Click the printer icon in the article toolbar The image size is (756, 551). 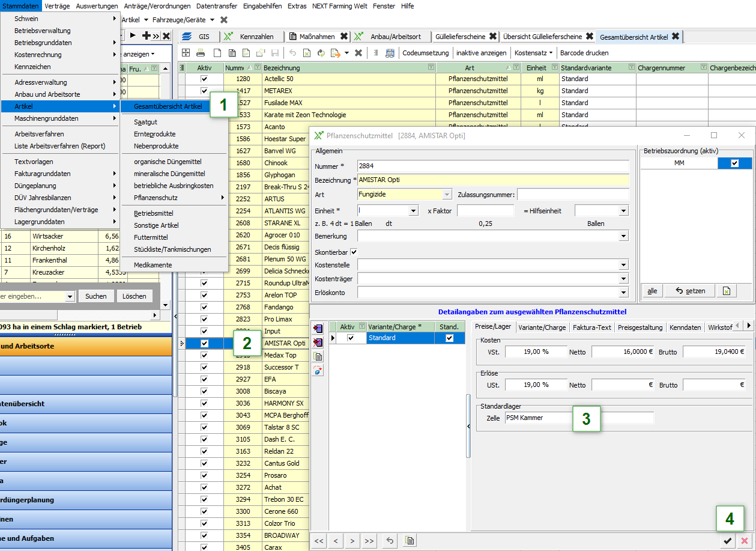tap(201, 53)
